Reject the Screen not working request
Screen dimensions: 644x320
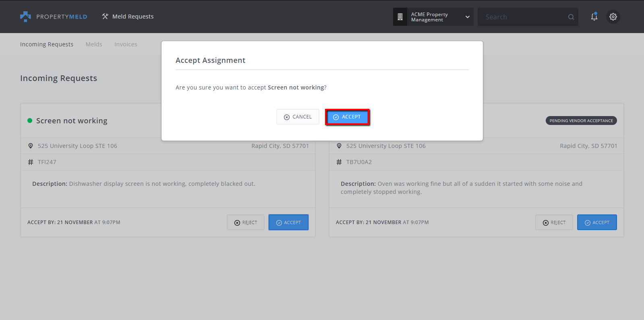coord(246,222)
